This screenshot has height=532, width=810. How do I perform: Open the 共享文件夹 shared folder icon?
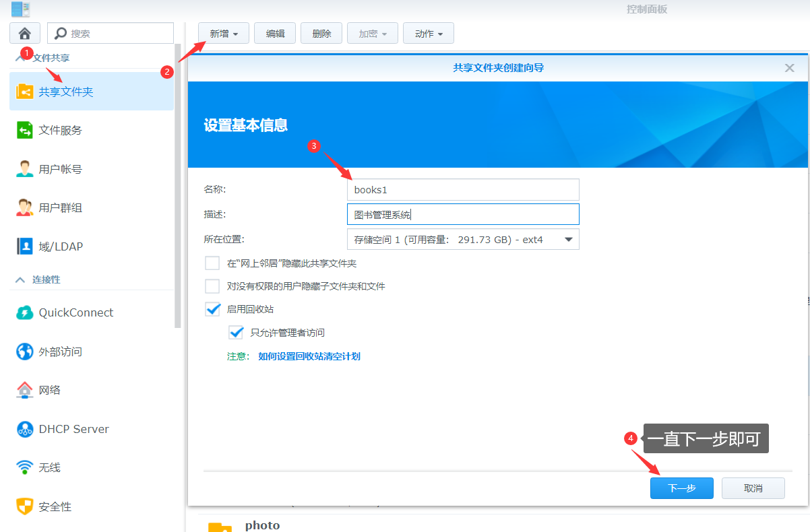[x=25, y=92]
